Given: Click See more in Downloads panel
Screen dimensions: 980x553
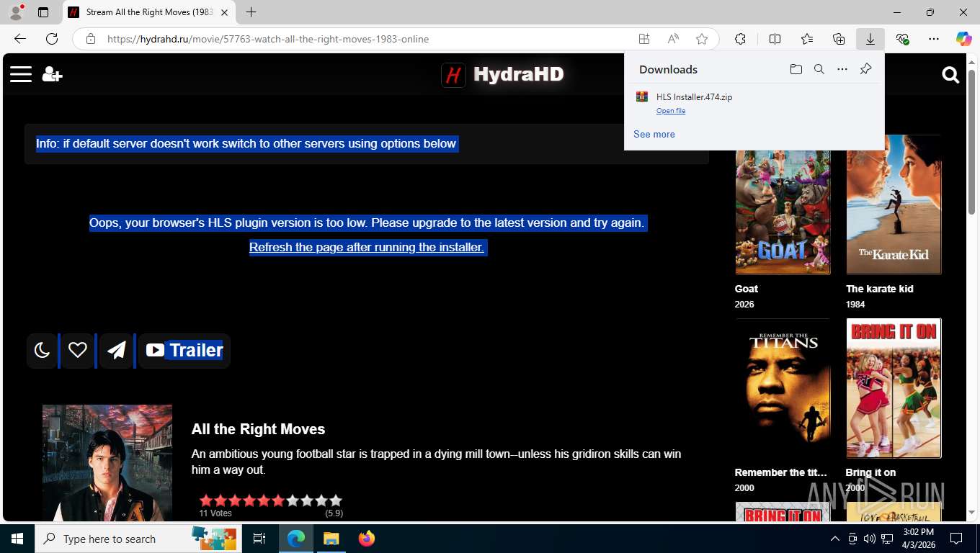Looking at the screenshot, I should click(654, 134).
